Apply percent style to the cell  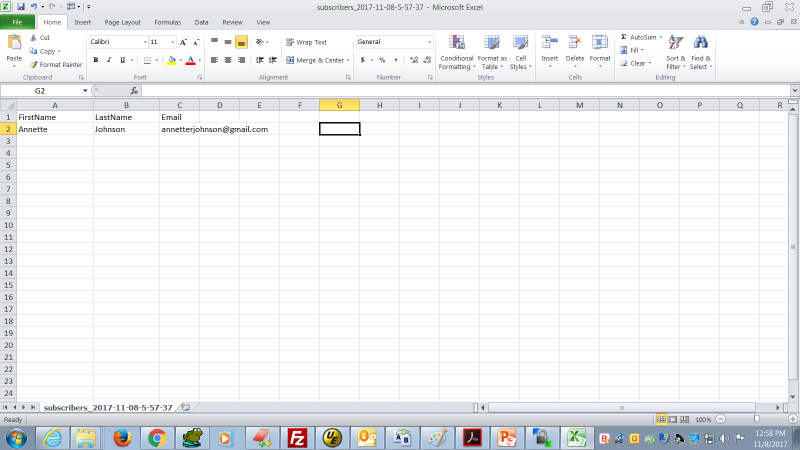(x=382, y=60)
